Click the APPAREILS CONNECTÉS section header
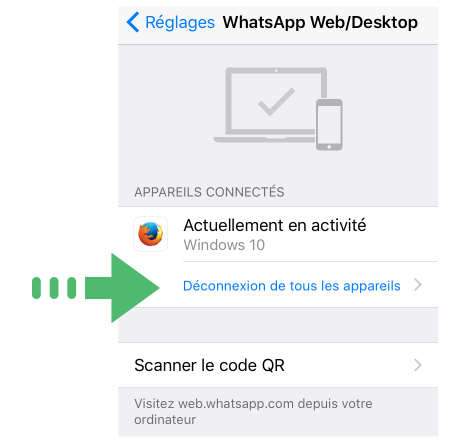The image size is (455, 445). (x=209, y=192)
